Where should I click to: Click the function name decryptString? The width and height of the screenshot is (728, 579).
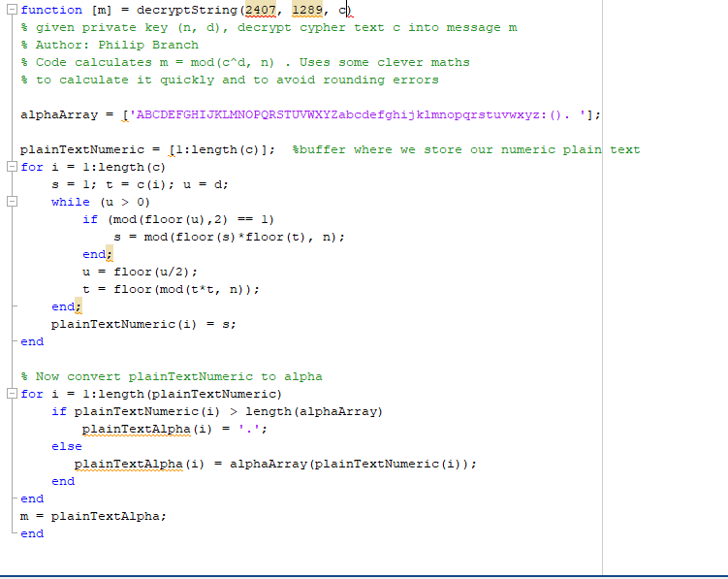[x=187, y=10]
